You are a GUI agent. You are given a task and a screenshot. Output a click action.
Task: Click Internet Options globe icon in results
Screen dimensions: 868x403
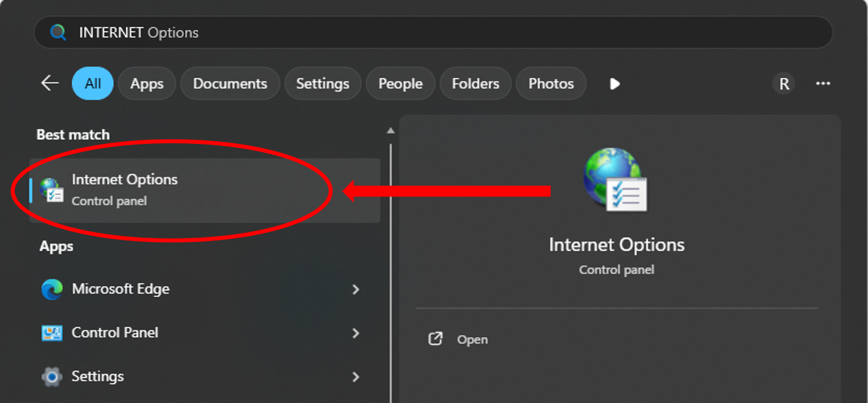point(51,190)
